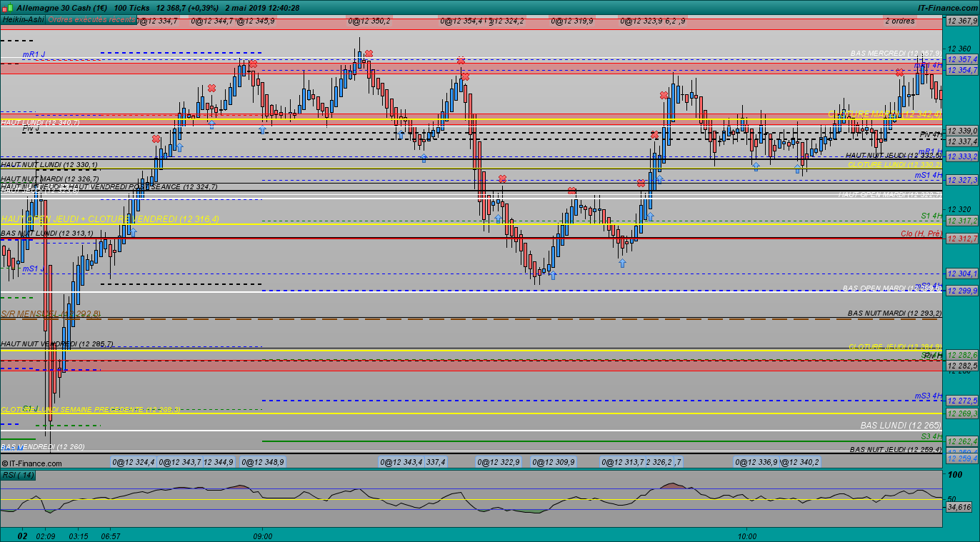Click the blue arrow marker under the lowest mid-chart trough

tap(552, 275)
